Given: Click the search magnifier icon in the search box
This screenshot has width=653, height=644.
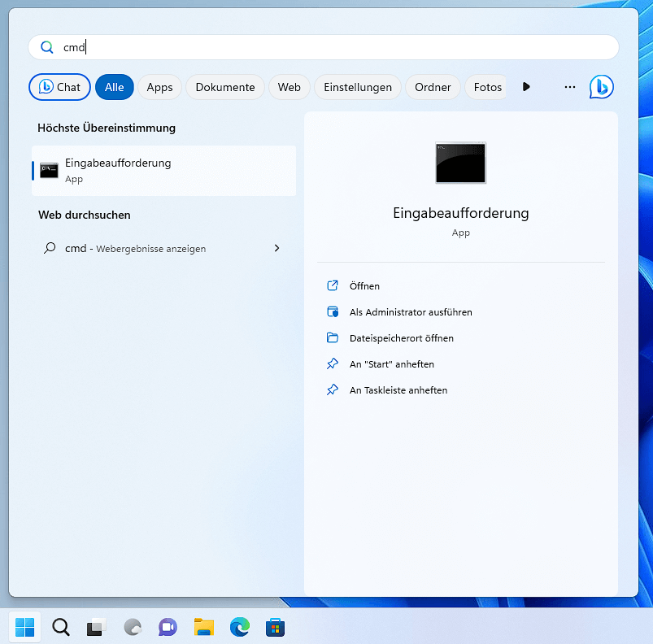Looking at the screenshot, I should tap(47, 47).
